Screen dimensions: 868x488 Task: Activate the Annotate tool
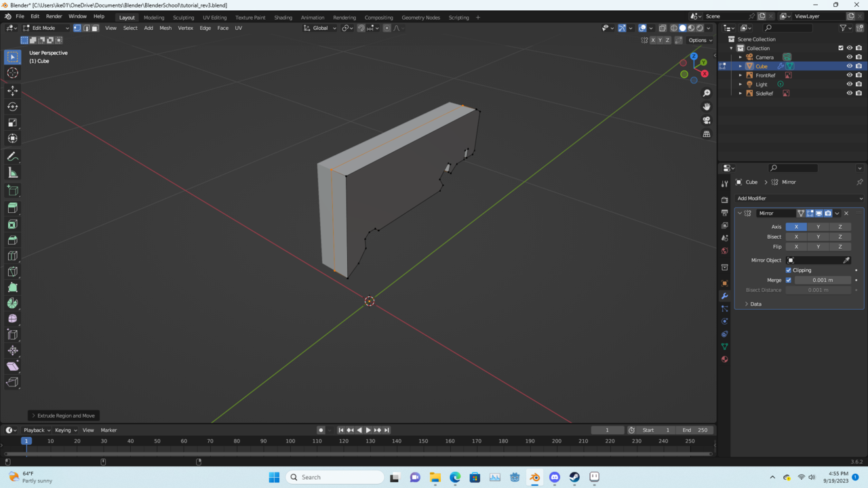pos(12,157)
